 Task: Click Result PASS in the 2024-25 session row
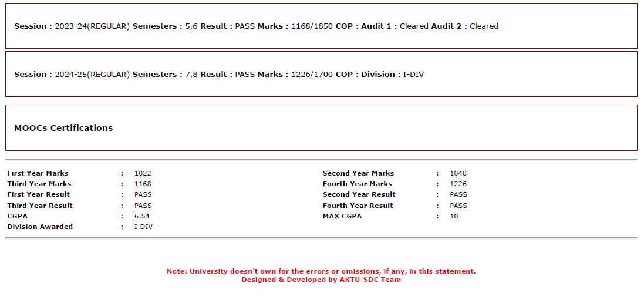click(x=245, y=75)
